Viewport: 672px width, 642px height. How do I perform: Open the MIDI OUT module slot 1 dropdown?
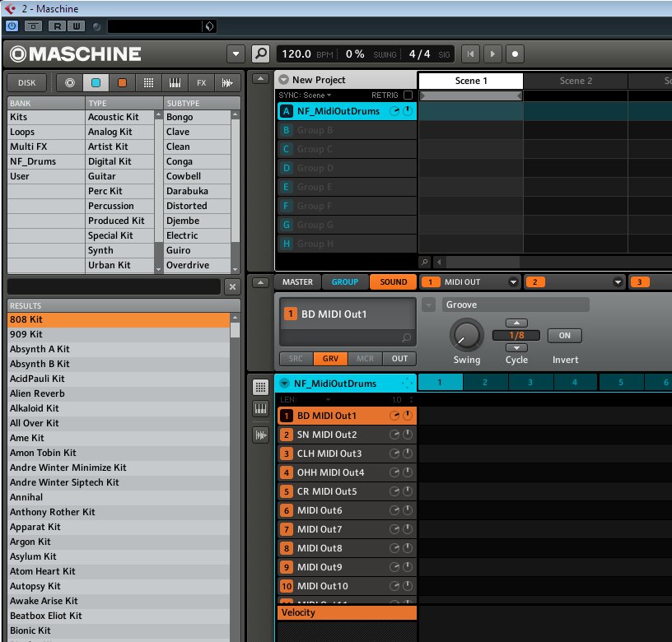pos(513,281)
